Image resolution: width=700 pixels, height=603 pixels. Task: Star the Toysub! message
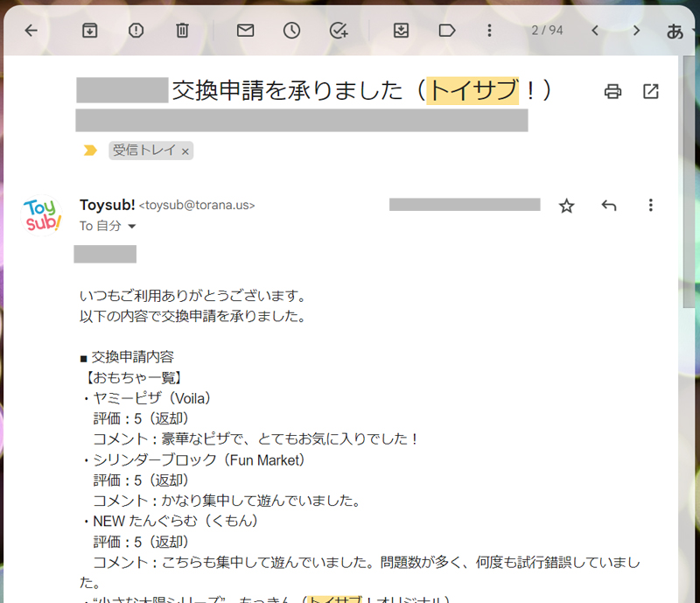(x=566, y=206)
